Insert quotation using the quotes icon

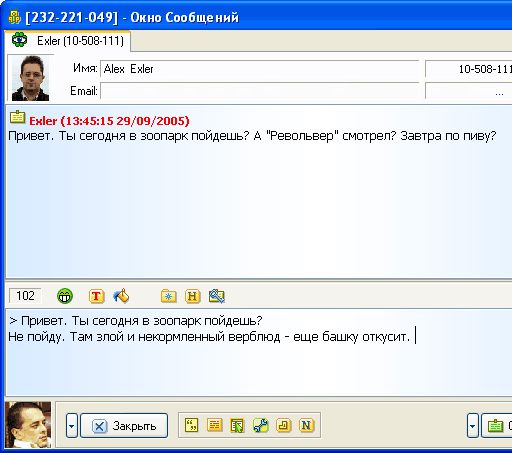point(191,425)
